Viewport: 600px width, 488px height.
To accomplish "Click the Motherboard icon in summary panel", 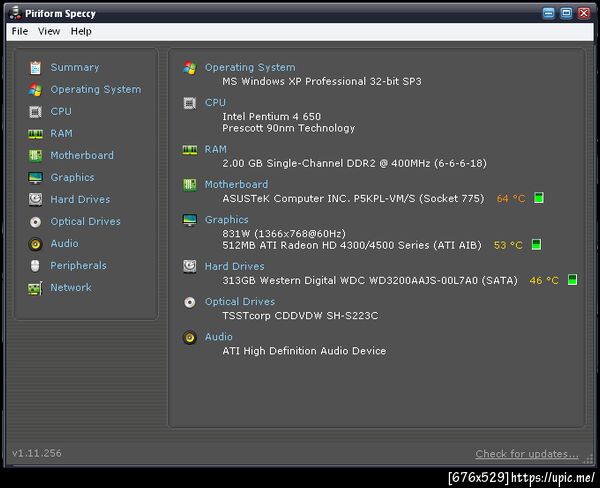I will [190, 185].
